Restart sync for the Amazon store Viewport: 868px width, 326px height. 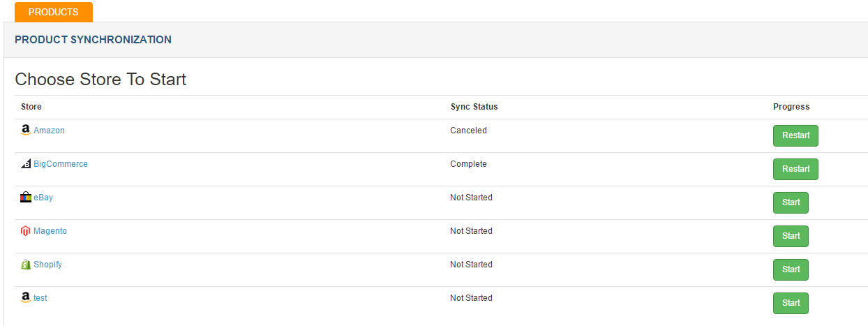pyautogui.click(x=795, y=136)
